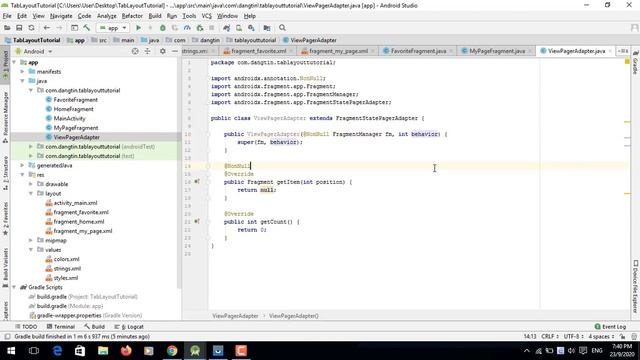Click the Make Project hammer icon
The width and height of the screenshot is (640, 360).
(x=87, y=28)
